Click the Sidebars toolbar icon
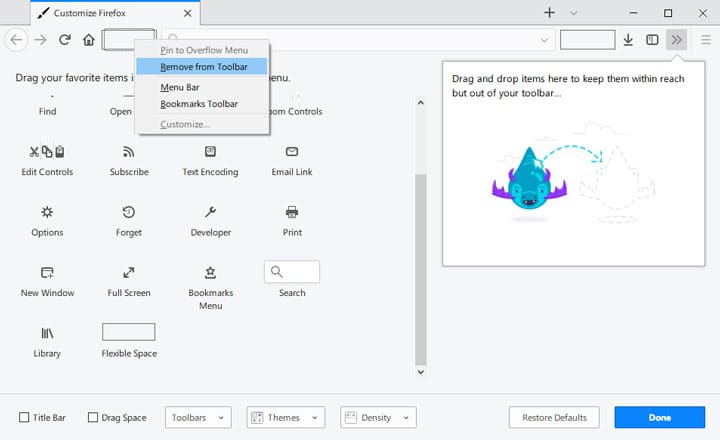 tap(652, 40)
